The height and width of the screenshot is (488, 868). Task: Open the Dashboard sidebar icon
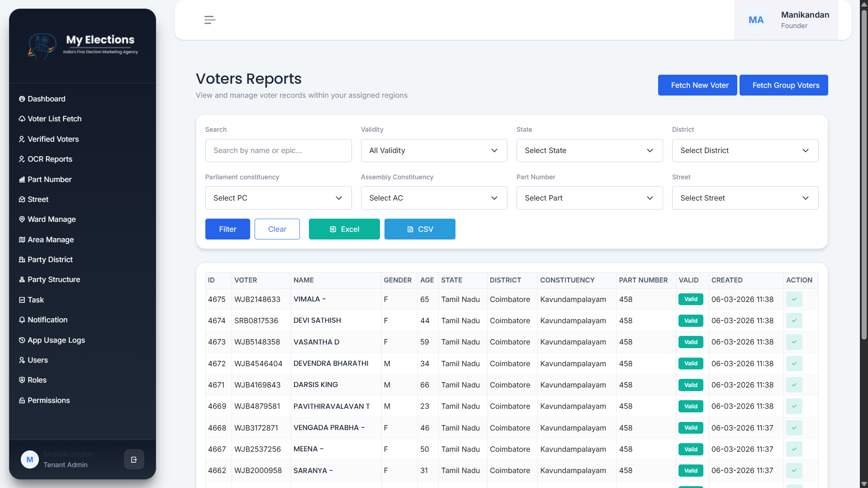[22, 99]
